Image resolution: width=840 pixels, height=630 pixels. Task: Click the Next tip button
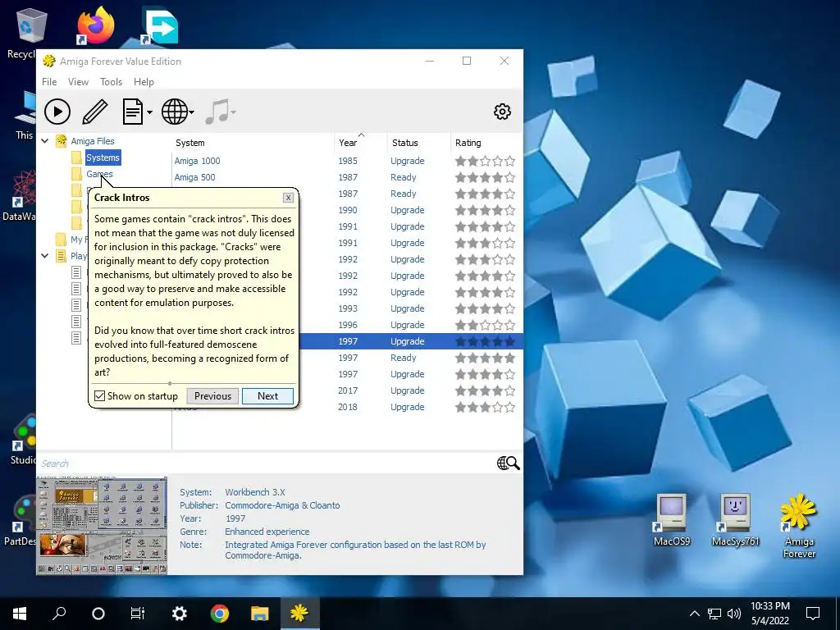[268, 396]
